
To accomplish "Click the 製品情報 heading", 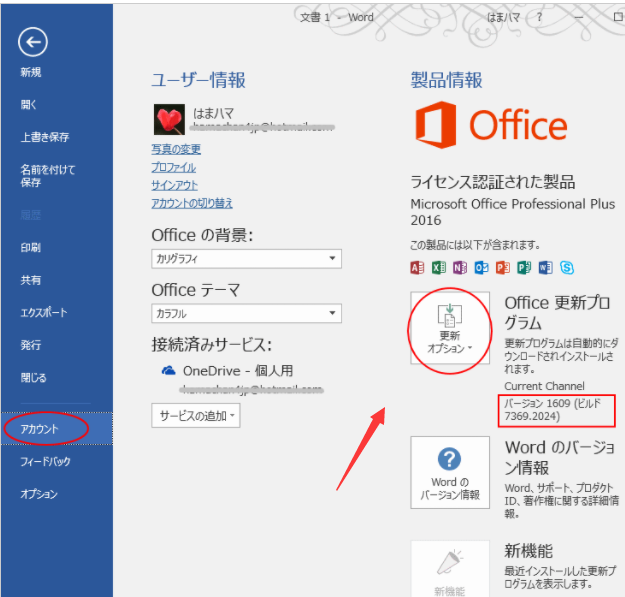I will 446,80.
